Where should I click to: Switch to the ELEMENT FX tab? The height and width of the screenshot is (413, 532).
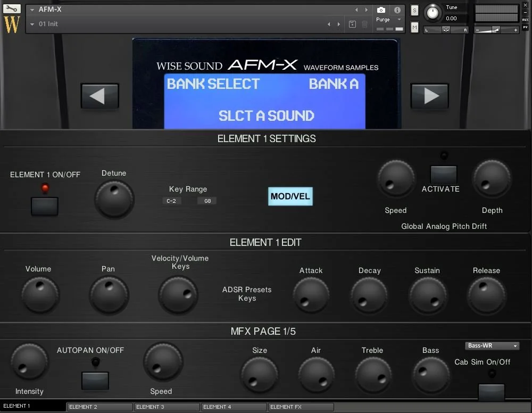(x=301, y=407)
